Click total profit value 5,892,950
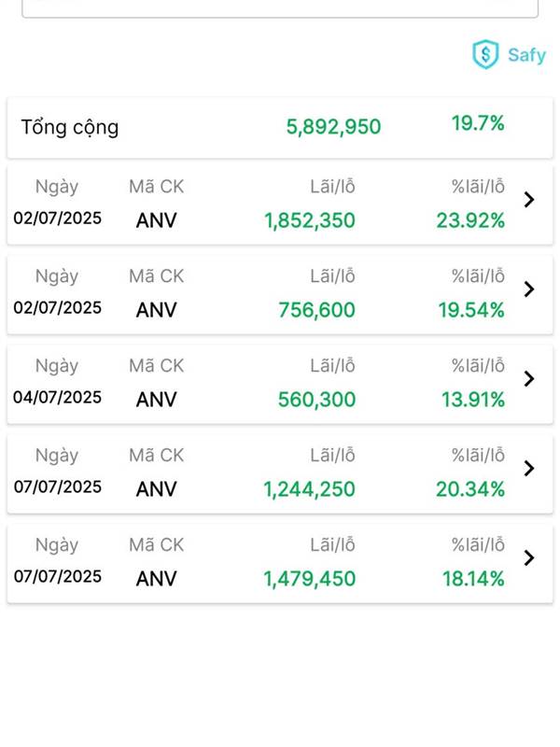560x747 pixels. coord(333,127)
